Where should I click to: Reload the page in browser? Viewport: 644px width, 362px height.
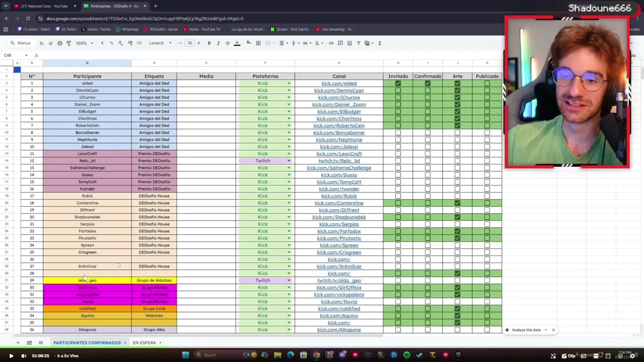tap(28, 19)
